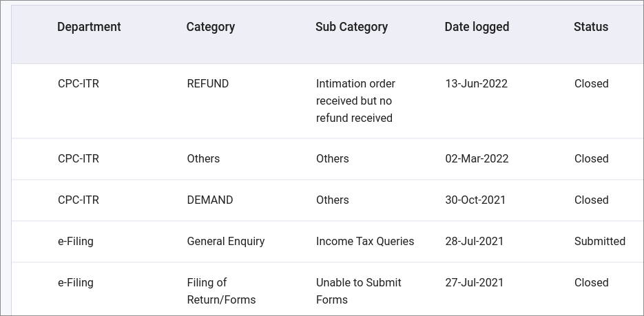Click the Category column header
The height and width of the screenshot is (316, 644).
click(210, 27)
